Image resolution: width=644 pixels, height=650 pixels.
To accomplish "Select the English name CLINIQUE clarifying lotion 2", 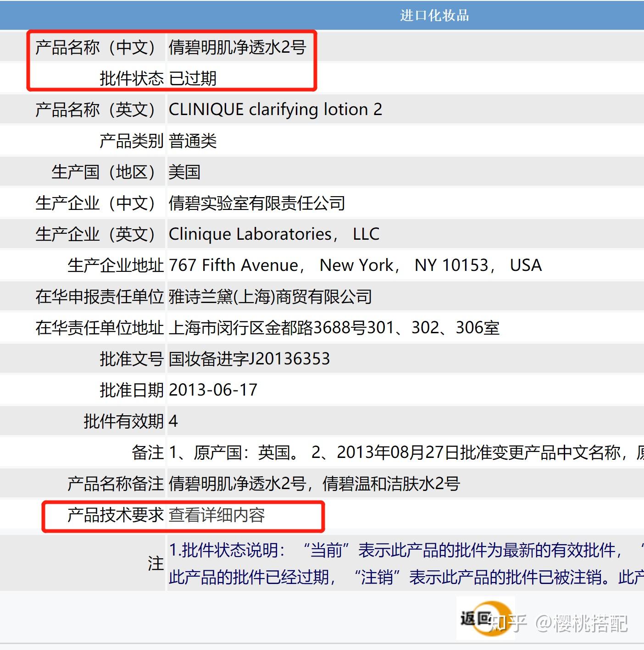I will tap(275, 110).
